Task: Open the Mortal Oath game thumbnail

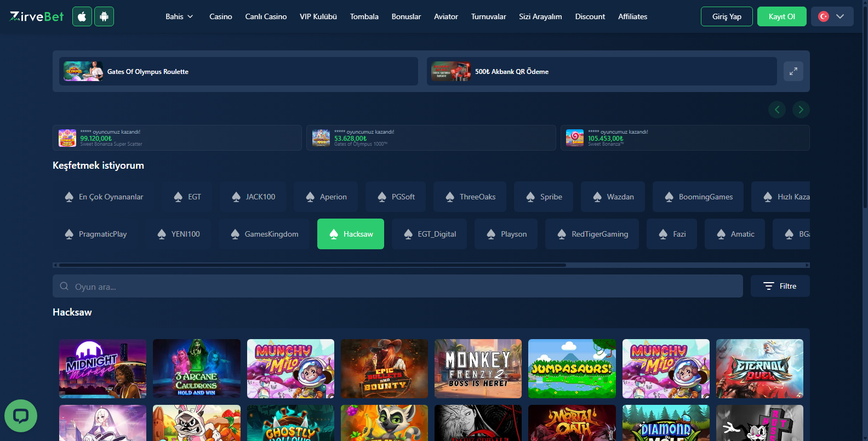Action: click(x=572, y=423)
